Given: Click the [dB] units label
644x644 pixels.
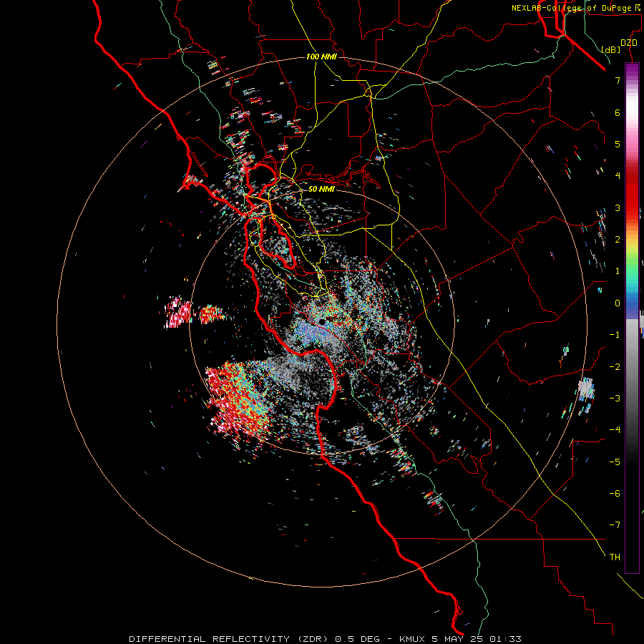Looking at the screenshot, I should [611, 49].
